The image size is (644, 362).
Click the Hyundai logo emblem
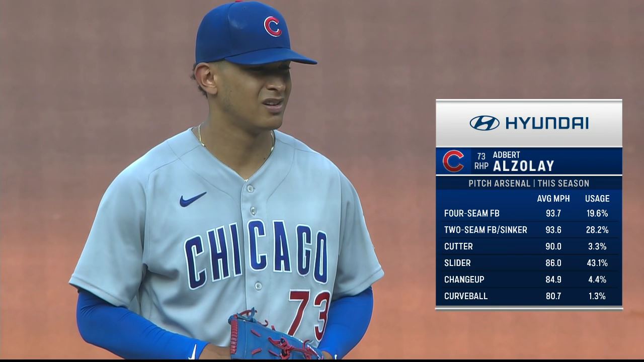[x=485, y=123]
